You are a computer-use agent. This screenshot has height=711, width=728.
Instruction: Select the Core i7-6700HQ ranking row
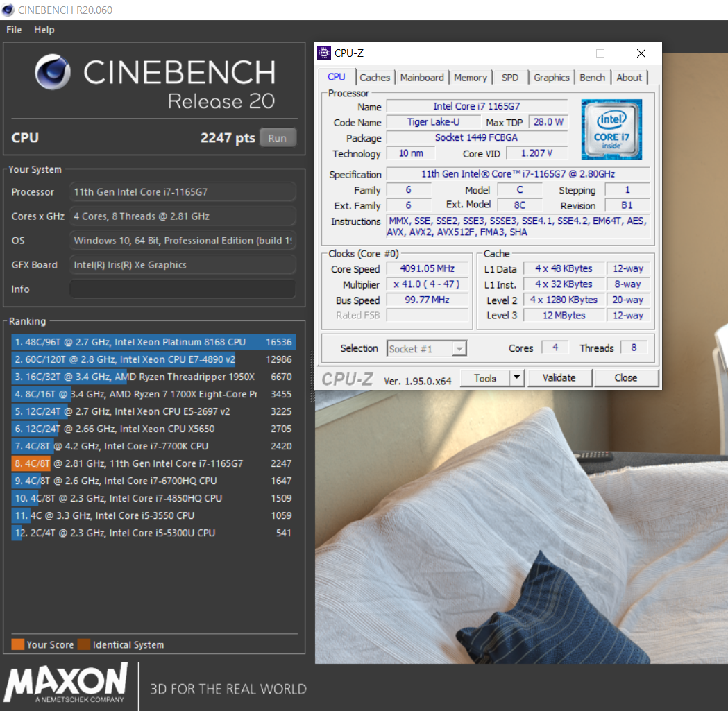pyautogui.click(x=153, y=481)
